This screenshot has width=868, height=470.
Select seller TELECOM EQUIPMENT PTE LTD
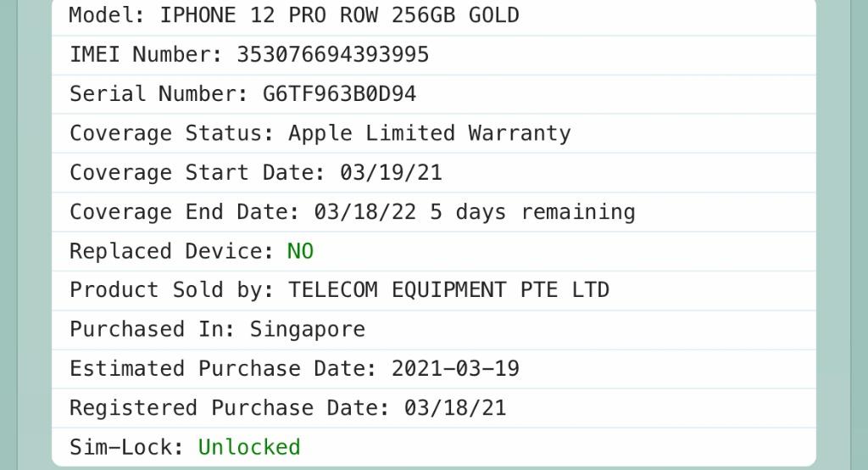coord(448,290)
